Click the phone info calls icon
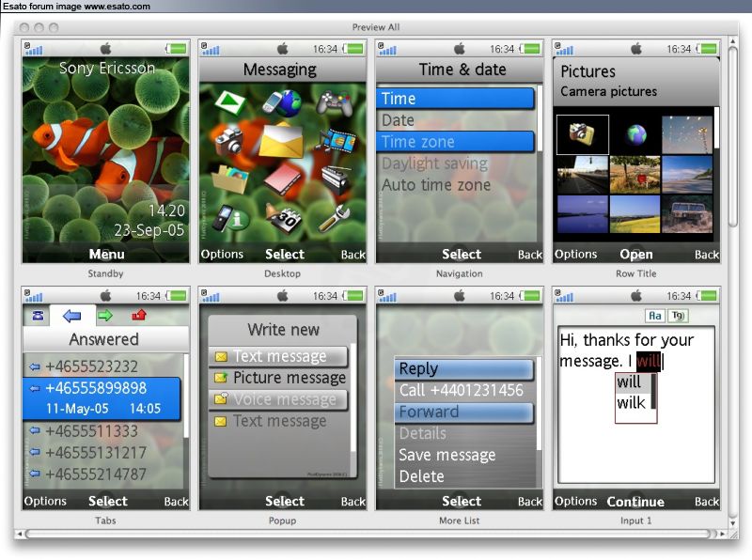 click(x=230, y=218)
